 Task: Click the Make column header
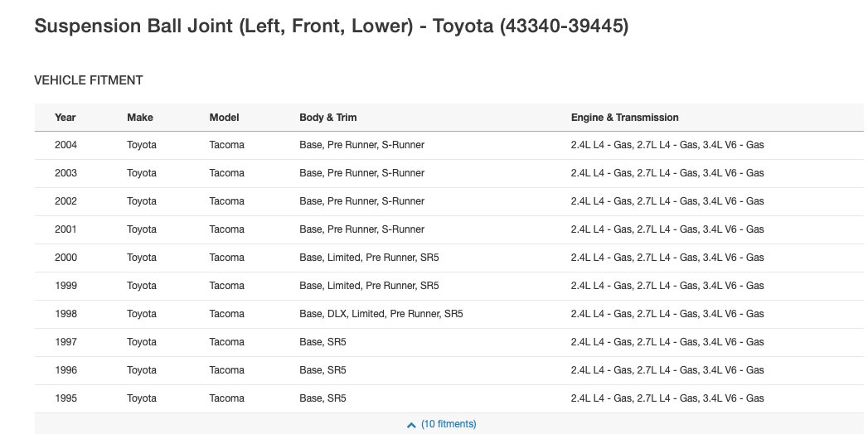[x=140, y=118]
